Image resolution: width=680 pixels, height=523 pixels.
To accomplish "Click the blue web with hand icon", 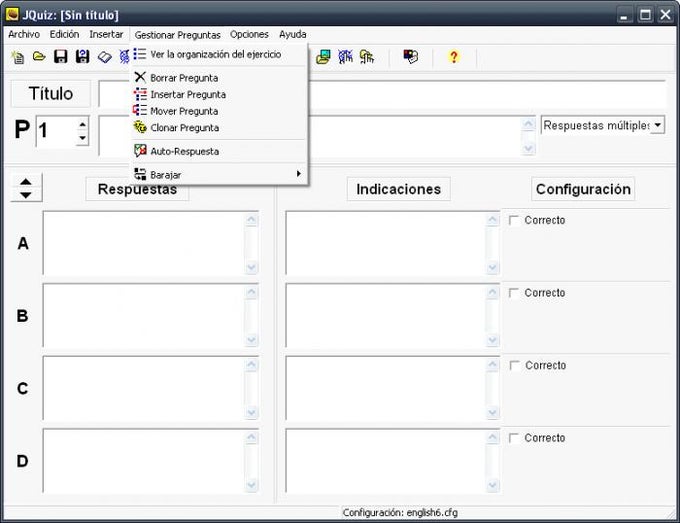I will (345, 57).
